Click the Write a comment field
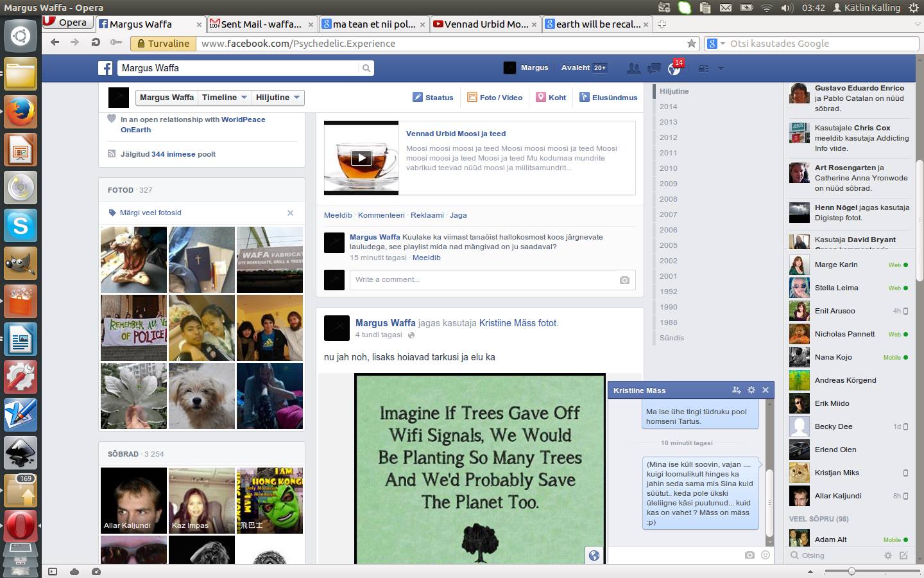 (x=492, y=280)
